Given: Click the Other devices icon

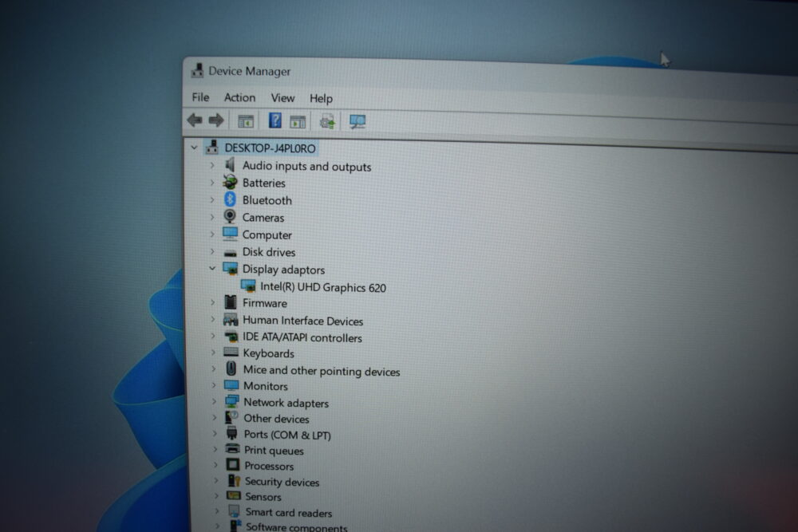Looking at the screenshot, I should (x=231, y=417).
